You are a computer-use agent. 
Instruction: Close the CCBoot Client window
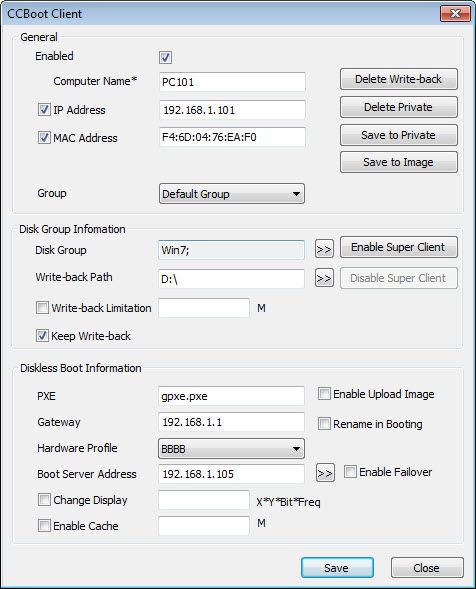[x=455, y=14]
